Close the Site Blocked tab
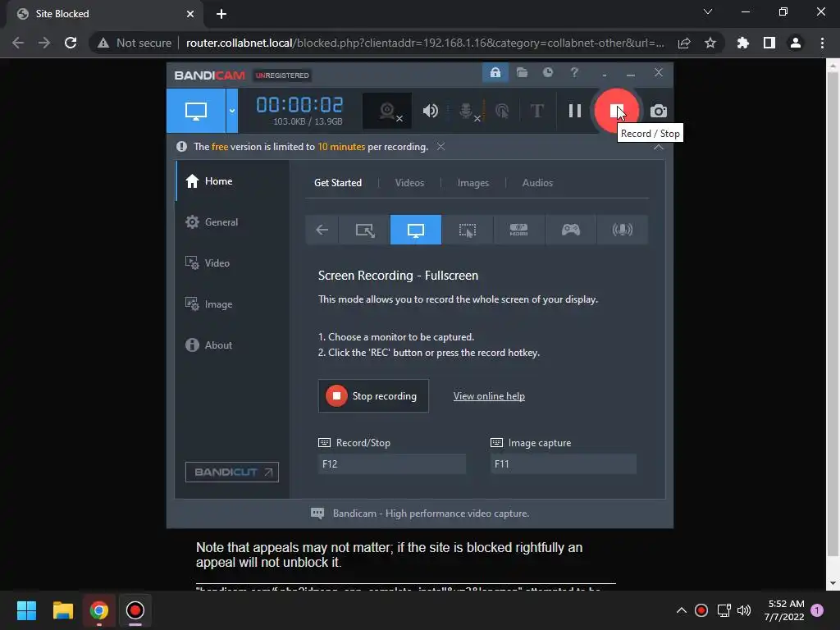840x630 pixels. click(x=190, y=14)
